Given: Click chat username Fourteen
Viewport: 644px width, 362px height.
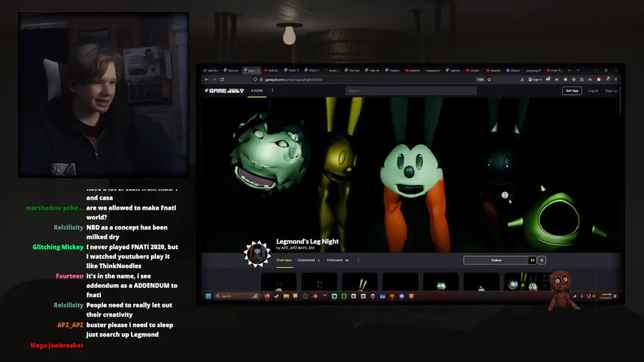Looking at the screenshot, I should pyautogui.click(x=69, y=276).
